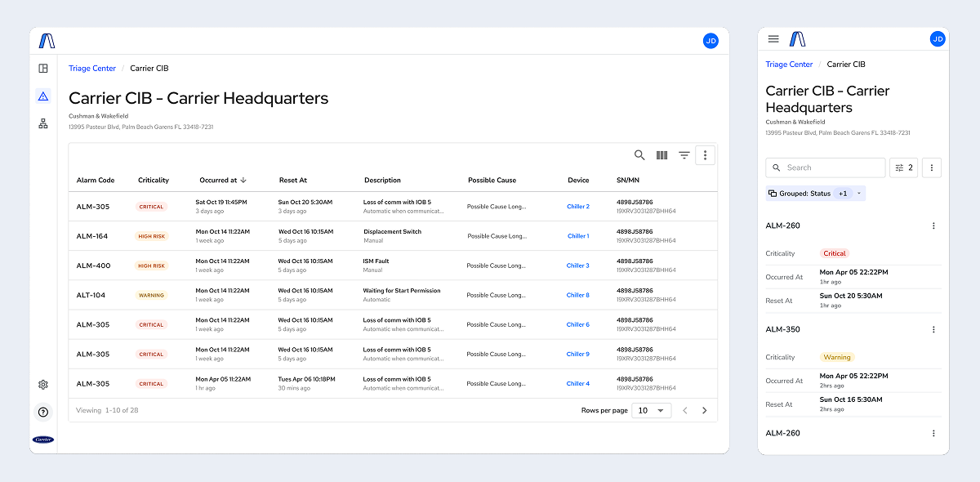Screen dimensions: 980x482
Task: Open mobile more options next to filters
Action: (x=932, y=167)
